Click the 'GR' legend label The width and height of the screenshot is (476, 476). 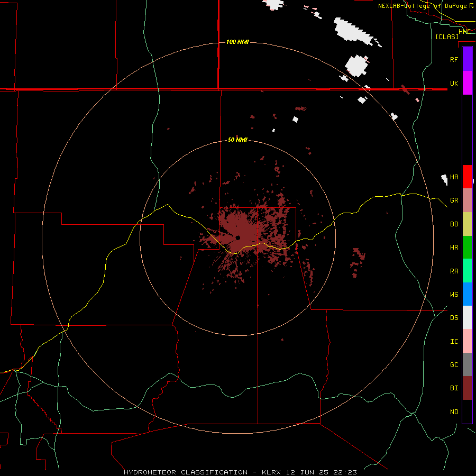454,200
